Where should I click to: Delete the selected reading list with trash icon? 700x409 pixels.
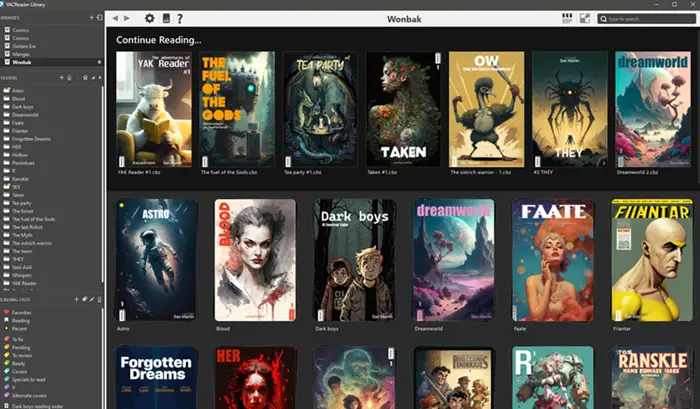[99, 299]
